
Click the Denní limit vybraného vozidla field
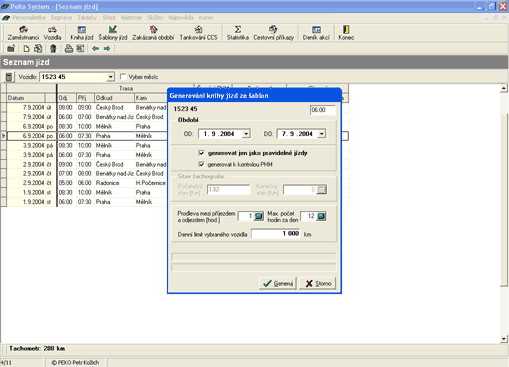click(x=276, y=234)
